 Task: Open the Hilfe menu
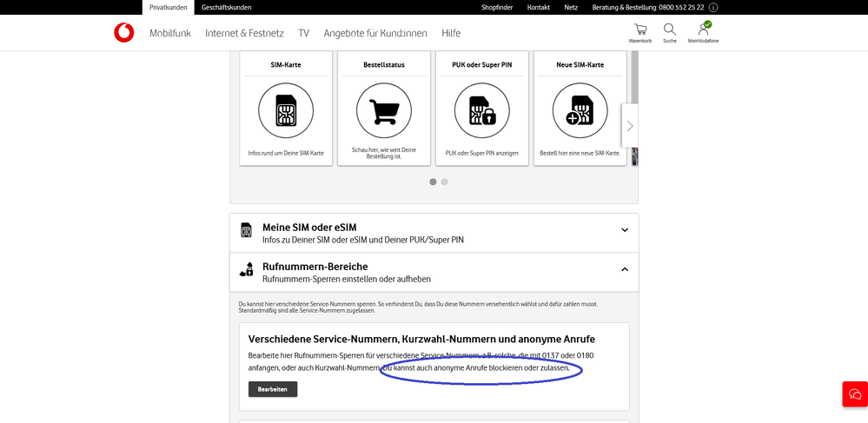(x=451, y=33)
